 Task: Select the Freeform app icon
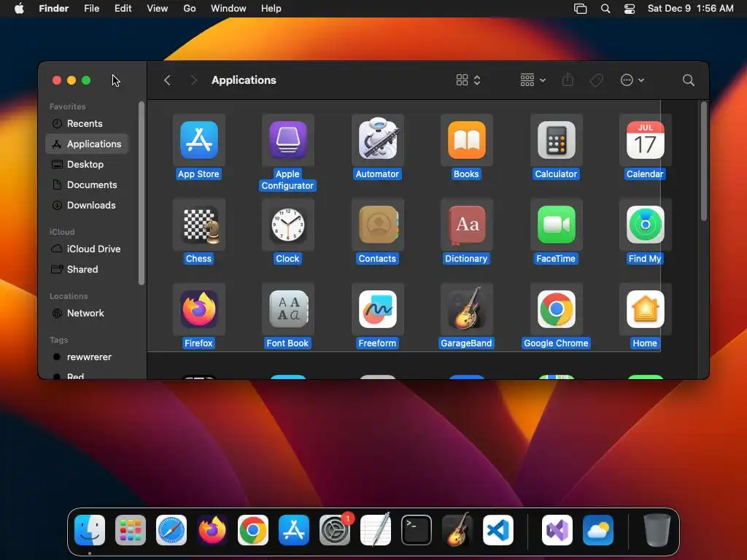(x=377, y=309)
